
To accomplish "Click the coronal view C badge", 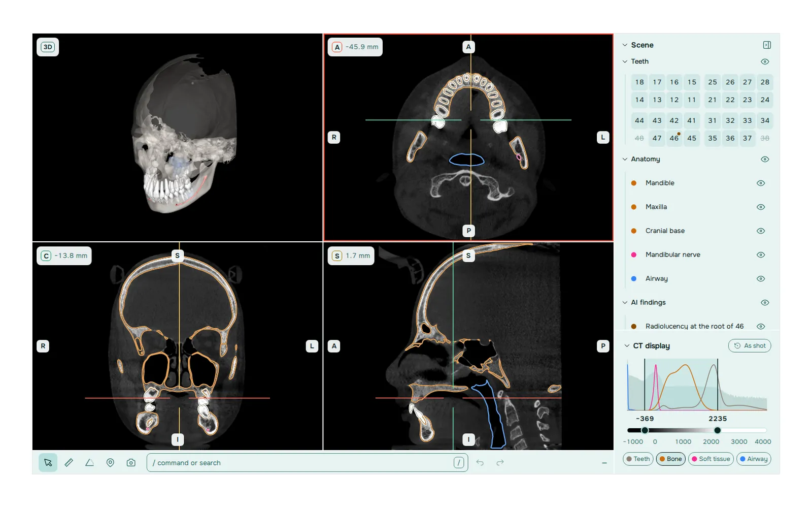I will (46, 256).
